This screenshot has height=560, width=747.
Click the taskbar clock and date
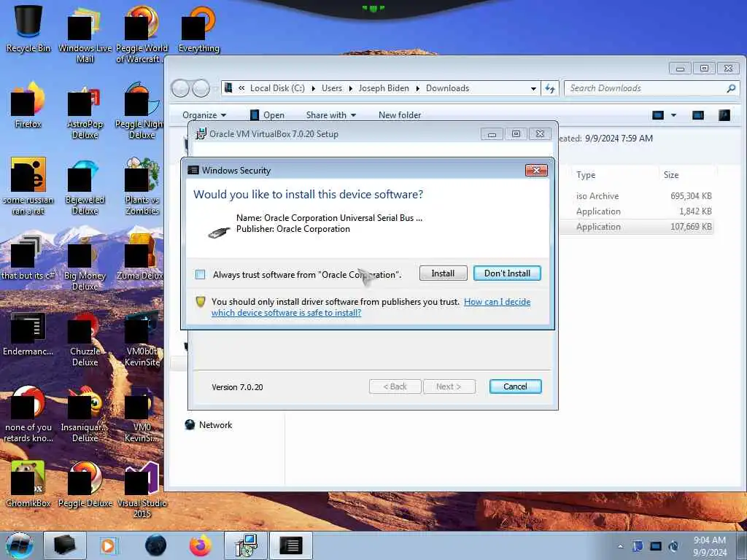(709, 546)
